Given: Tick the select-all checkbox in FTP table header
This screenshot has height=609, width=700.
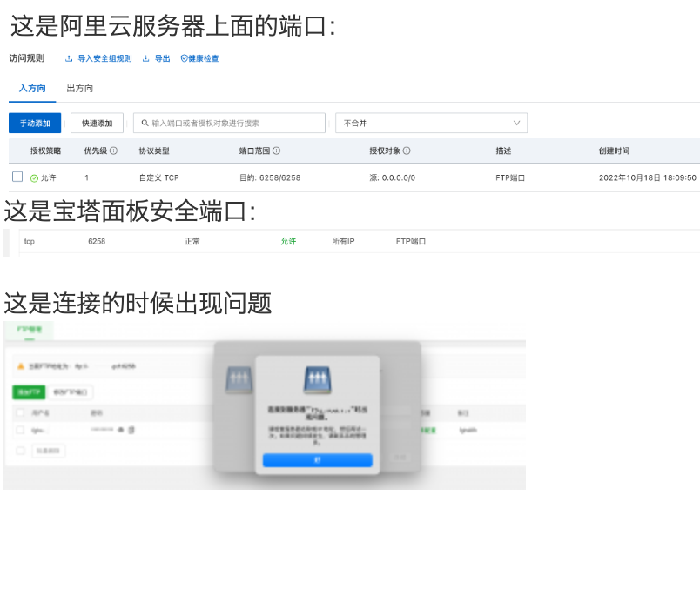Looking at the screenshot, I should tap(20, 412).
